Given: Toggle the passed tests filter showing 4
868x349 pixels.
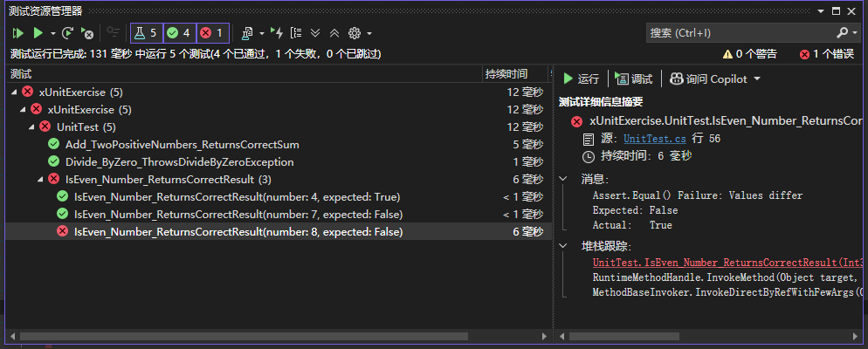Looking at the screenshot, I should (179, 33).
